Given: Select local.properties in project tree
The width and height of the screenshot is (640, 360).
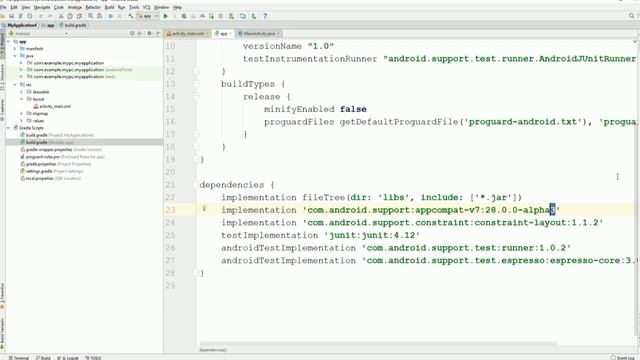Looking at the screenshot, I should [51, 178].
